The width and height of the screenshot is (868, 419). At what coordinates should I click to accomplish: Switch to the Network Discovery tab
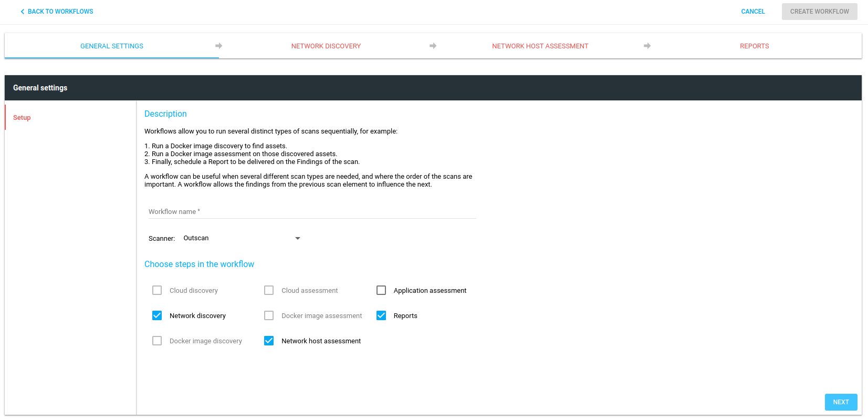pos(326,46)
